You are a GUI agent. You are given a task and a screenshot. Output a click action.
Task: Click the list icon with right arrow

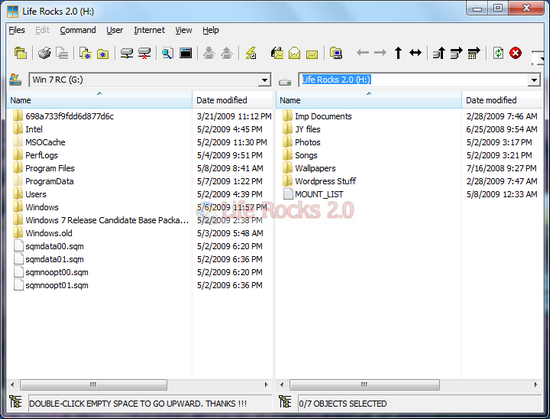pos(456,53)
